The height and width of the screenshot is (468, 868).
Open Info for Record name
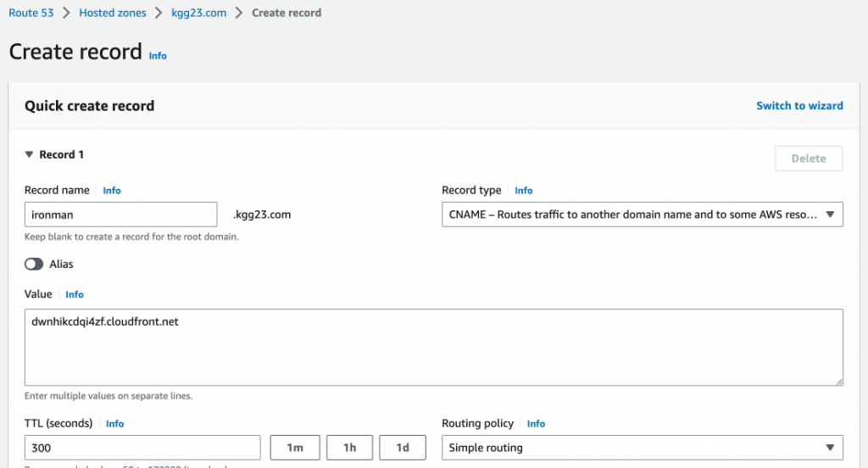112,191
